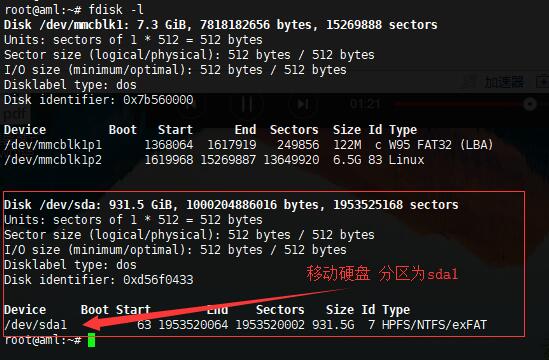
Task: Click the /dev/sda1 device entry
Action: [x=35, y=325]
